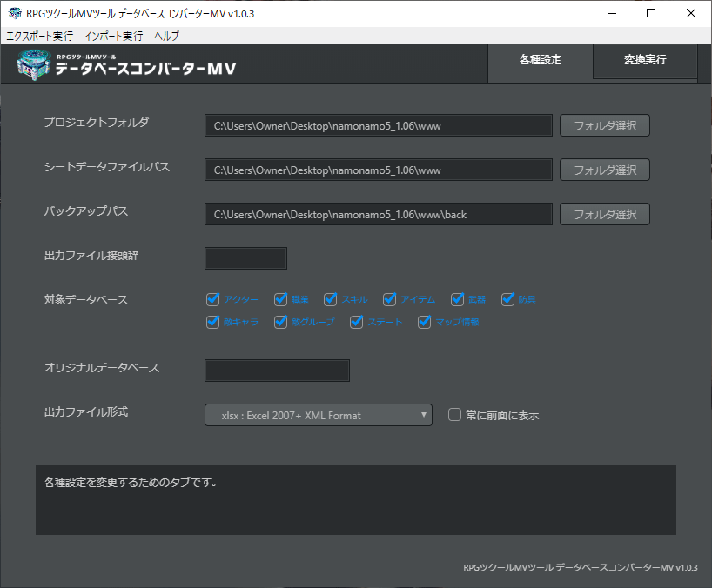
Task: Click the description text 各種設定を変更するためのタブです。
Action: tap(131, 482)
